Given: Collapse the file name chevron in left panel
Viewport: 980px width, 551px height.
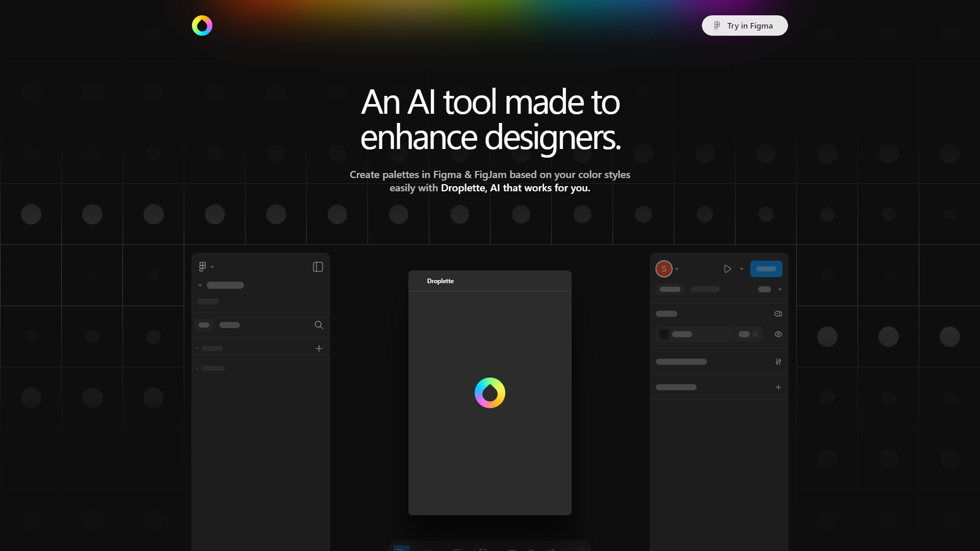Looking at the screenshot, I should pyautogui.click(x=200, y=285).
